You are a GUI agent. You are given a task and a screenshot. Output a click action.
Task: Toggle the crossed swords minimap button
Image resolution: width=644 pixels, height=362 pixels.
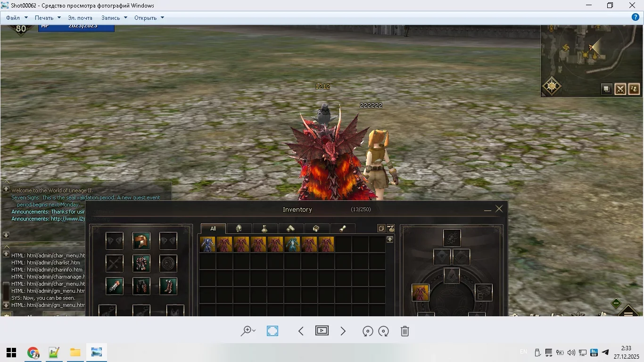620,89
